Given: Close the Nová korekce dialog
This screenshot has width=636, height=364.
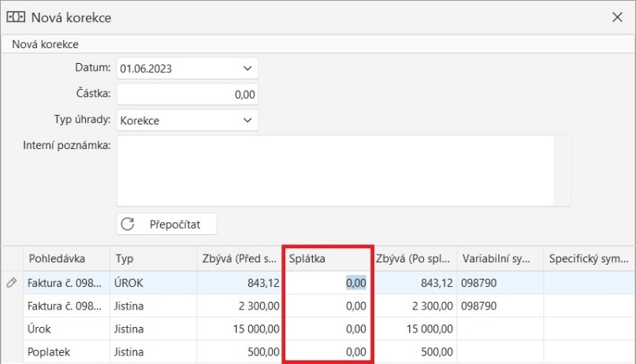Looking at the screenshot, I should pos(617,17).
